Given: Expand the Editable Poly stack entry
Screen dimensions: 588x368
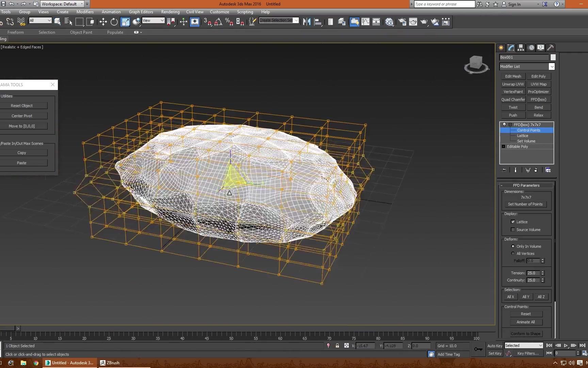Looking at the screenshot, I should pos(503,147).
